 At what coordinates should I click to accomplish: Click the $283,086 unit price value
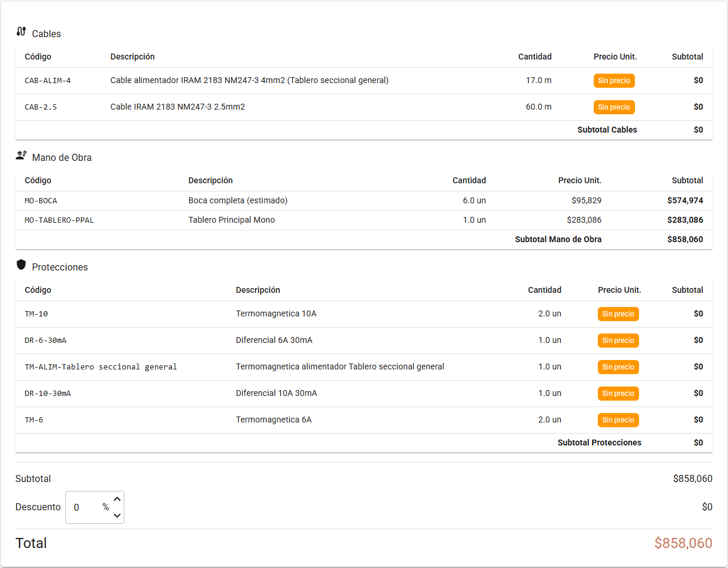coord(584,220)
